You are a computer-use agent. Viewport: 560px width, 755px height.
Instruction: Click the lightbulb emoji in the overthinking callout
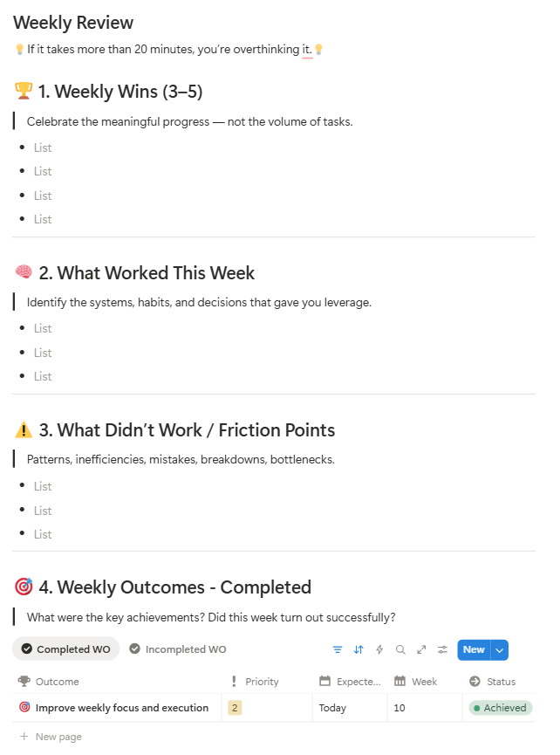(19, 50)
